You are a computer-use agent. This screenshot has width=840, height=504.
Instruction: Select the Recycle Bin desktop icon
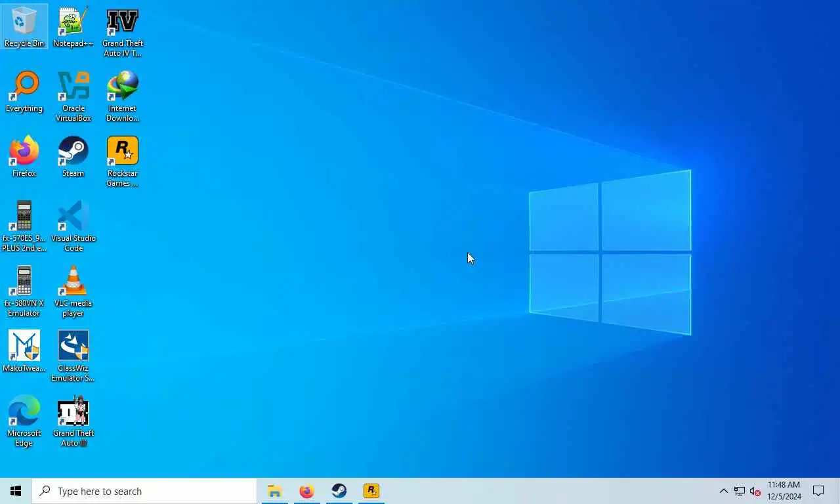(x=24, y=27)
